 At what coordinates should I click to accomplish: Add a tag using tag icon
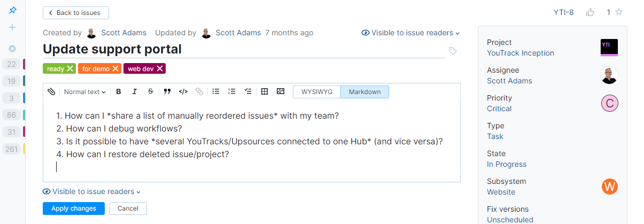pyautogui.click(x=453, y=51)
